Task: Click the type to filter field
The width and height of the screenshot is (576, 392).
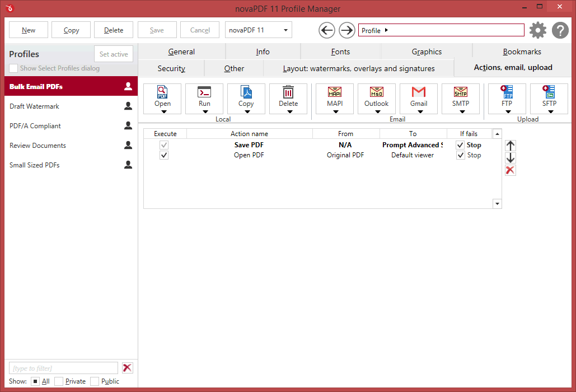Action: coord(63,368)
